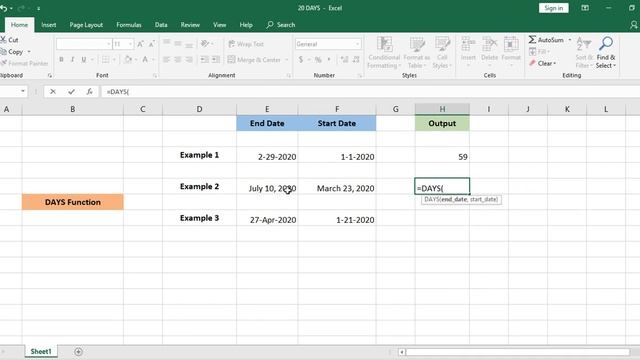Select the Sheet1 tab
Viewport: 640px width, 360px height.
point(41,351)
